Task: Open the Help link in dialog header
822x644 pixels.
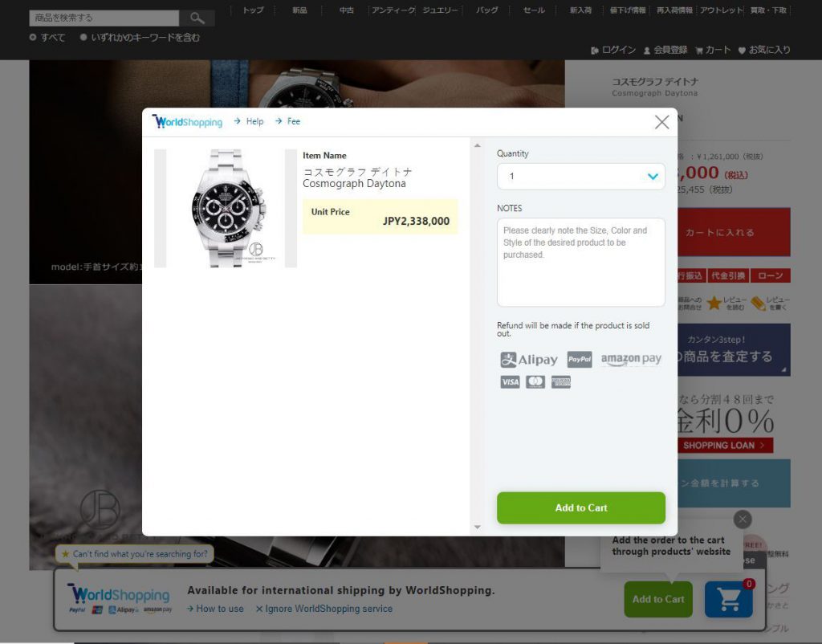Action: [x=249, y=121]
